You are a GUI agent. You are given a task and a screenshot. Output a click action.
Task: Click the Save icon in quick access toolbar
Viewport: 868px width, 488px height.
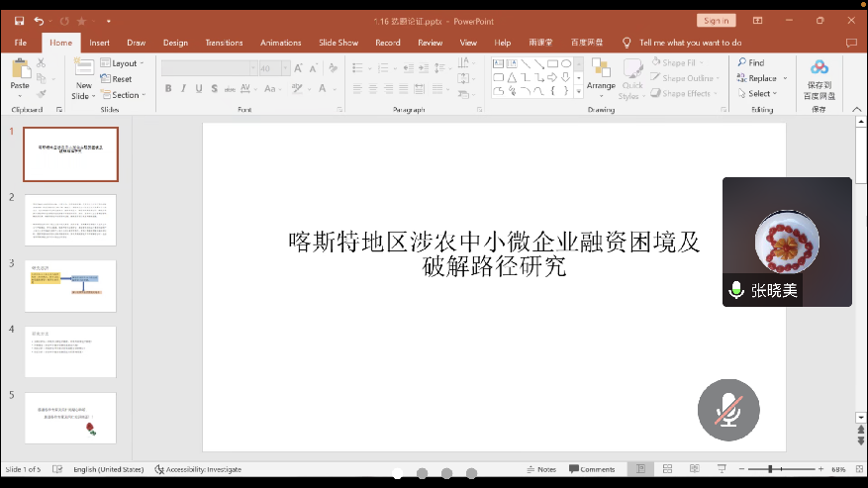tap(19, 20)
